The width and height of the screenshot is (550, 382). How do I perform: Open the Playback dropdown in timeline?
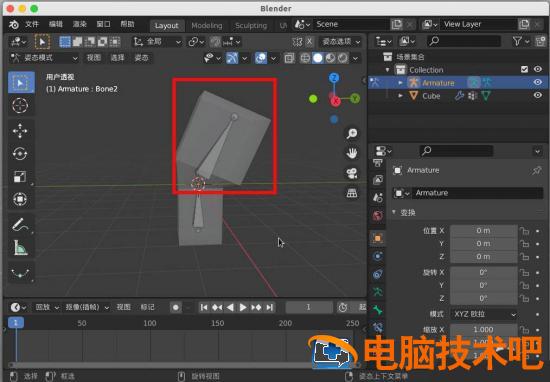(x=47, y=307)
